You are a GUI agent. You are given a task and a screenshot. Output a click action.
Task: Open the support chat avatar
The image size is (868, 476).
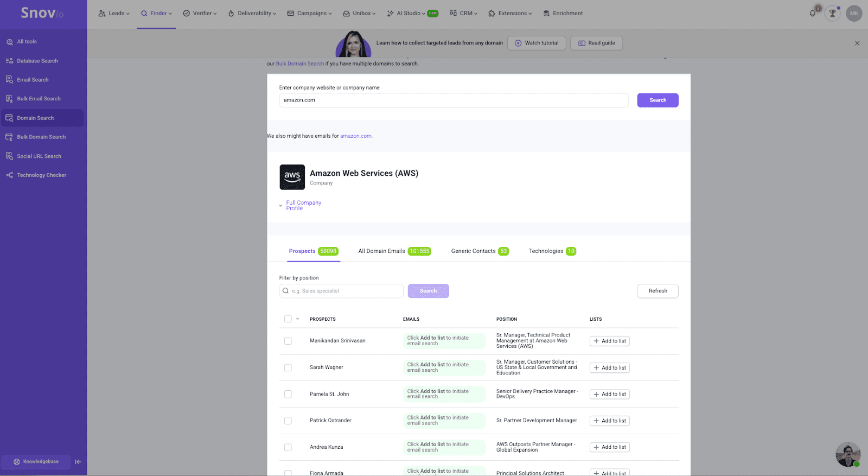[x=847, y=454]
